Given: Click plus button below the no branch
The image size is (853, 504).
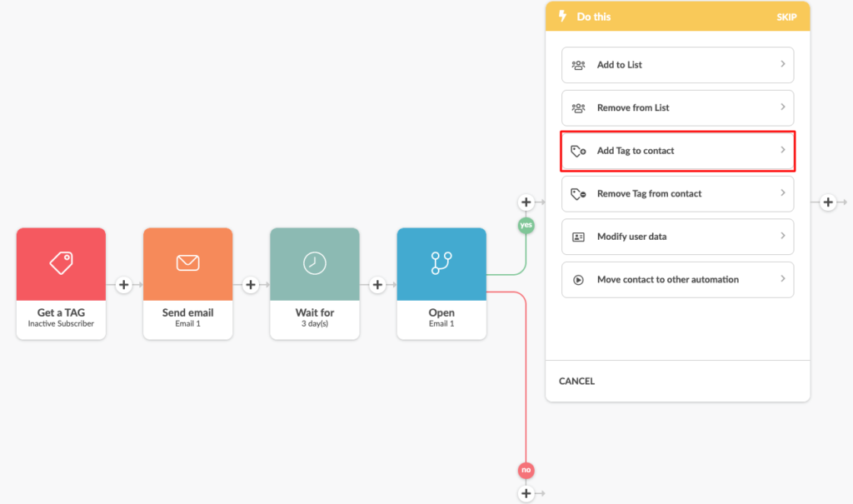Looking at the screenshot, I should [526, 494].
